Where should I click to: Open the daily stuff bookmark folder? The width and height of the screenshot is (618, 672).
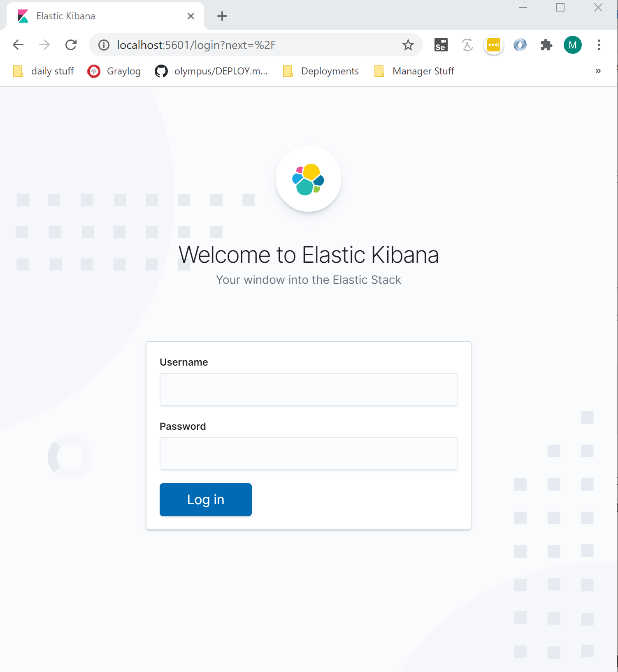point(44,71)
